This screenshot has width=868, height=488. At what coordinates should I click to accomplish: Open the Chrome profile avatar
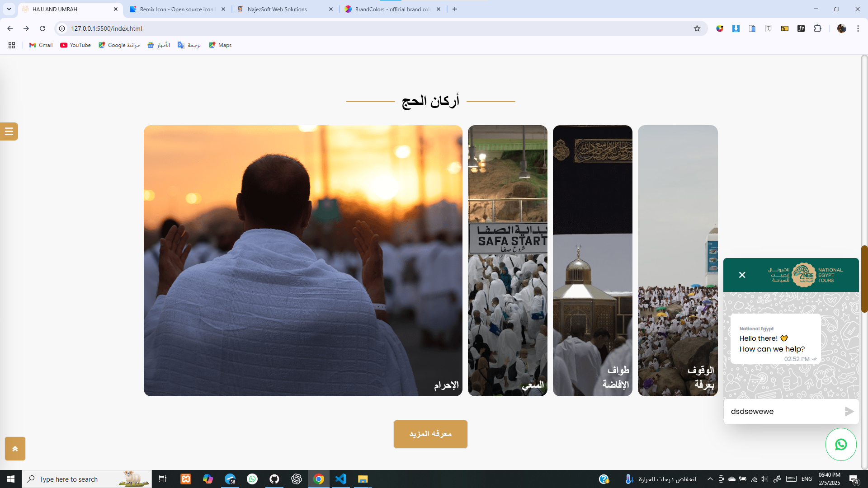point(842,28)
